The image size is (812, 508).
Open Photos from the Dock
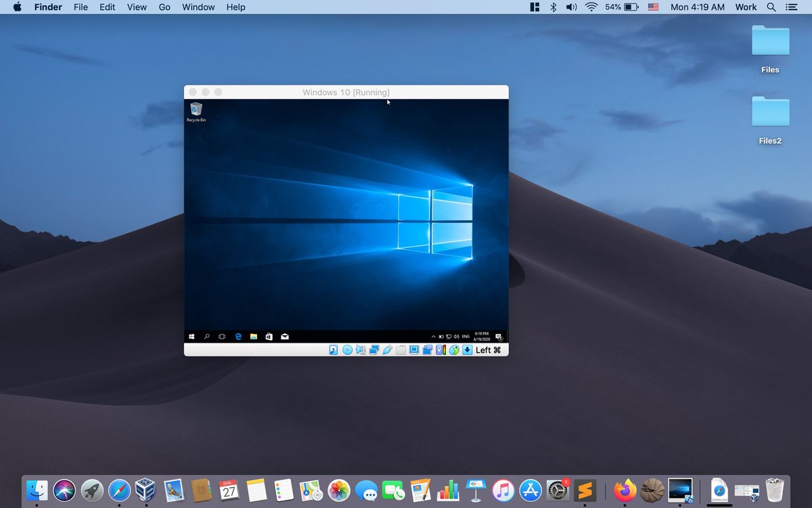[x=338, y=490]
